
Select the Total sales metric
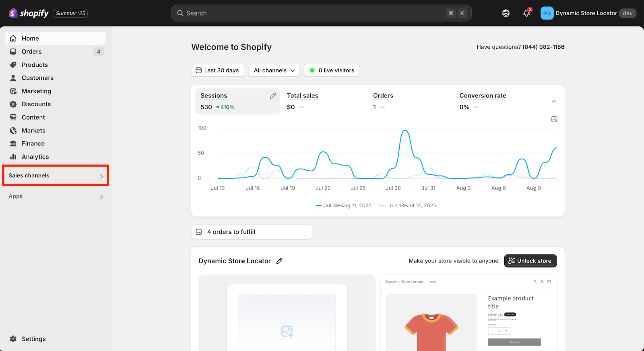[x=324, y=101]
